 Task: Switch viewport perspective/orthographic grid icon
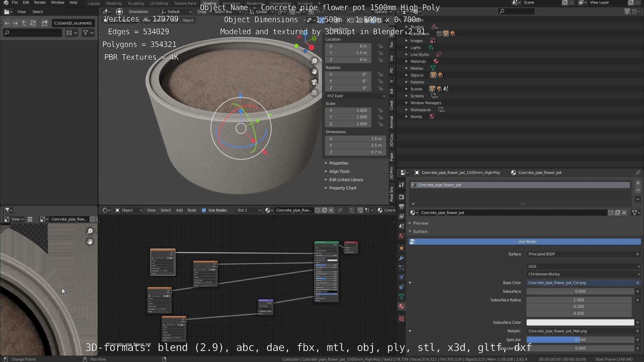(314, 93)
